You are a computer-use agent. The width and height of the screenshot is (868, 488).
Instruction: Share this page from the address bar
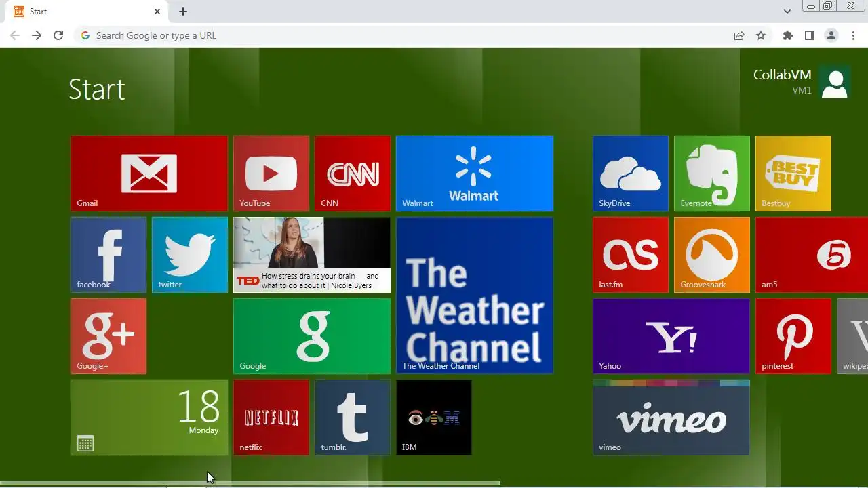click(x=739, y=35)
